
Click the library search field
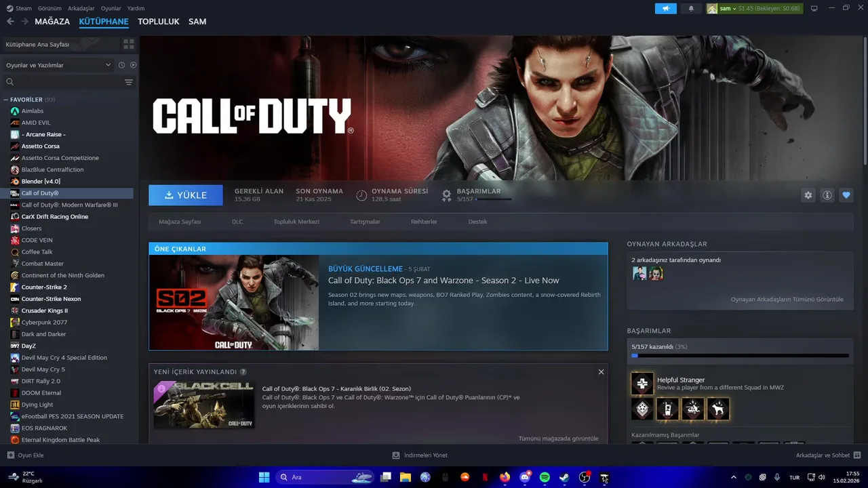[68, 82]
